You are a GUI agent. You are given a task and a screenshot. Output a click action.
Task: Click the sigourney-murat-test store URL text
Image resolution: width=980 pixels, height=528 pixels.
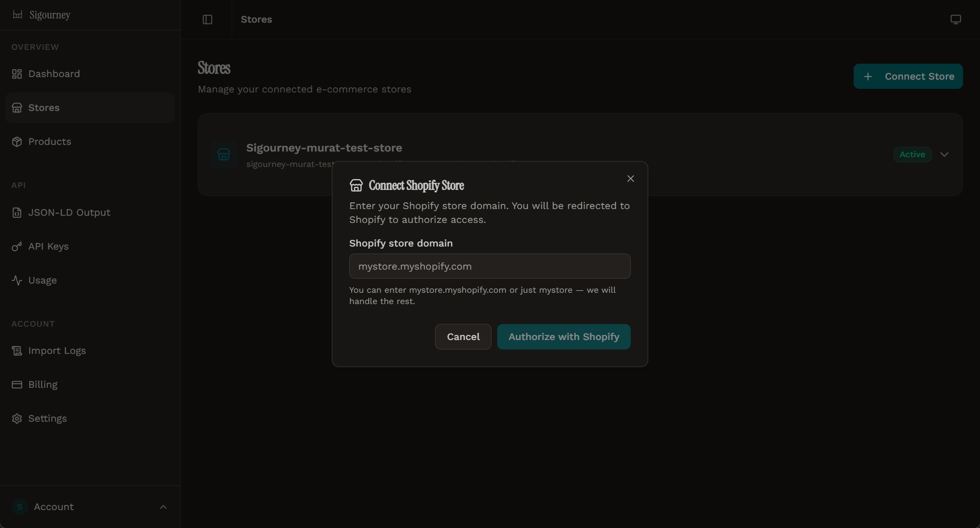click(290, 164)
